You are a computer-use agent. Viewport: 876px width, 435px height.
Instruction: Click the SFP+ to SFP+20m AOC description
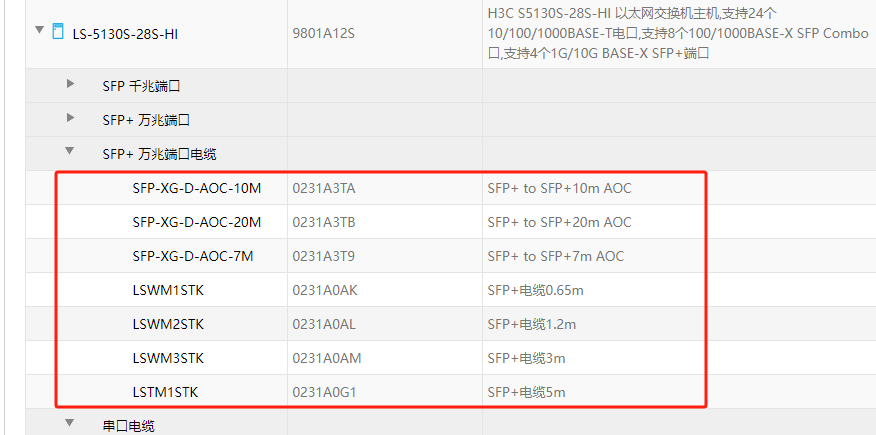(x=559, y=222)
